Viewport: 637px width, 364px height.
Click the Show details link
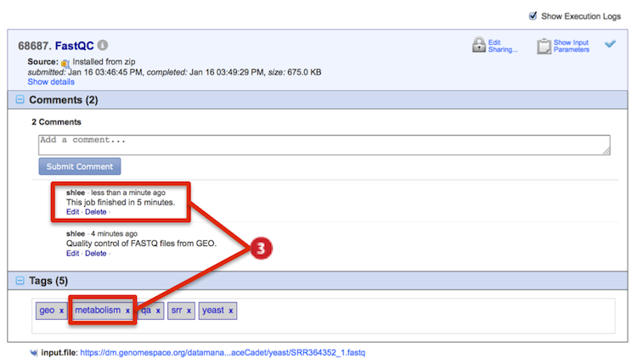51,82
